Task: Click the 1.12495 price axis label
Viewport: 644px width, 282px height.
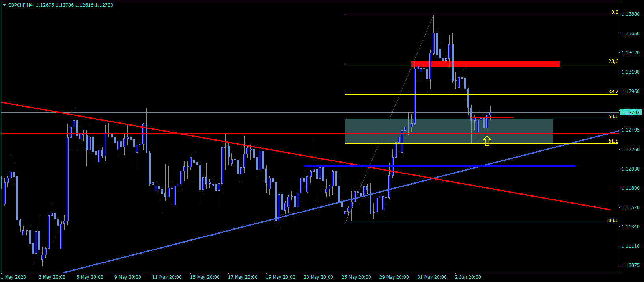Action: (x=630, y=130)
